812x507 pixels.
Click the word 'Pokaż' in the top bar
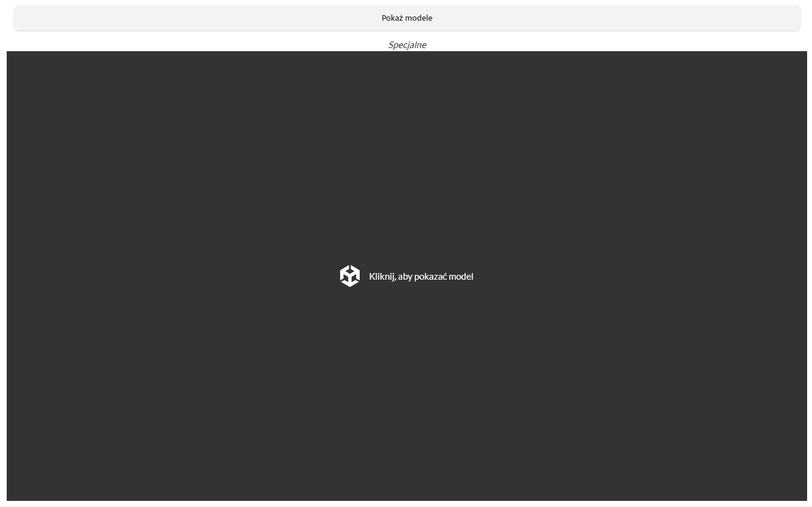click(393, 18)
